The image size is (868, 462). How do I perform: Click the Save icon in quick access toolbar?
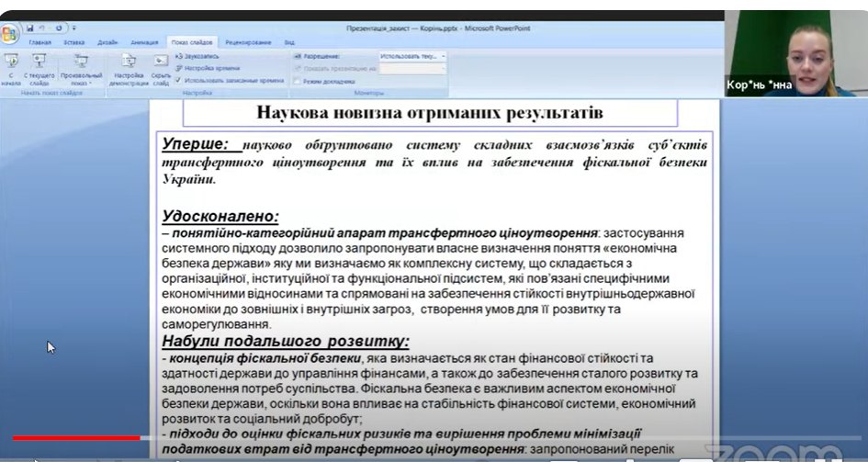(x=30, y=28)
